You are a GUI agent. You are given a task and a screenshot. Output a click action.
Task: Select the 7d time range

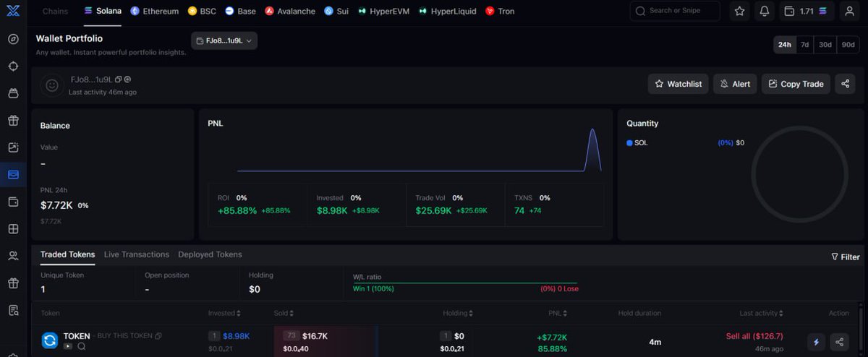pyautogui.click(x=804, y=44)
